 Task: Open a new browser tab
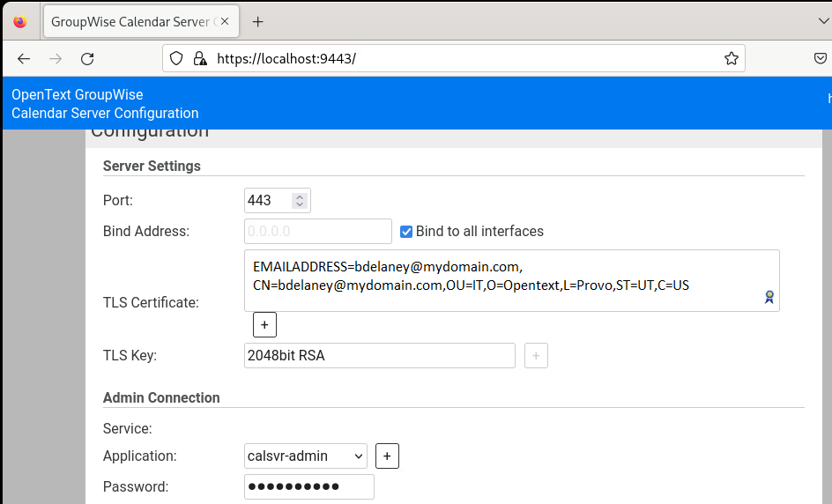pyautogui.click(x=257, y=22)
